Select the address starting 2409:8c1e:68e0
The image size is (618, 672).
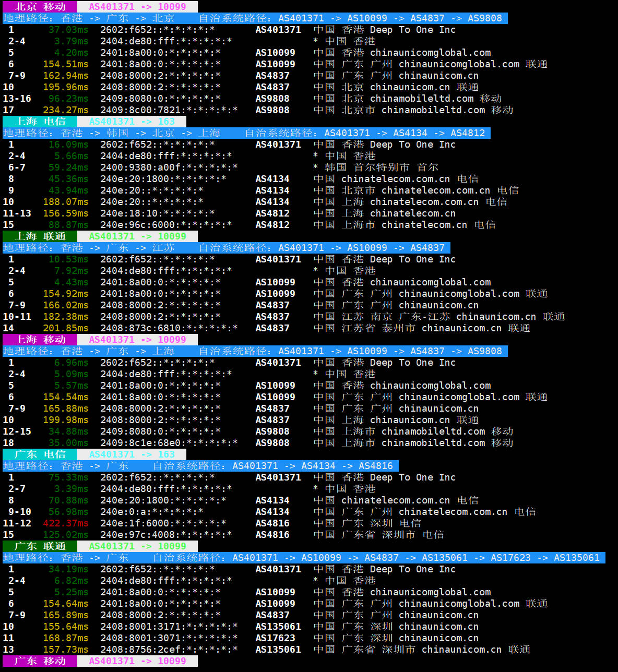tap(169, 443)
